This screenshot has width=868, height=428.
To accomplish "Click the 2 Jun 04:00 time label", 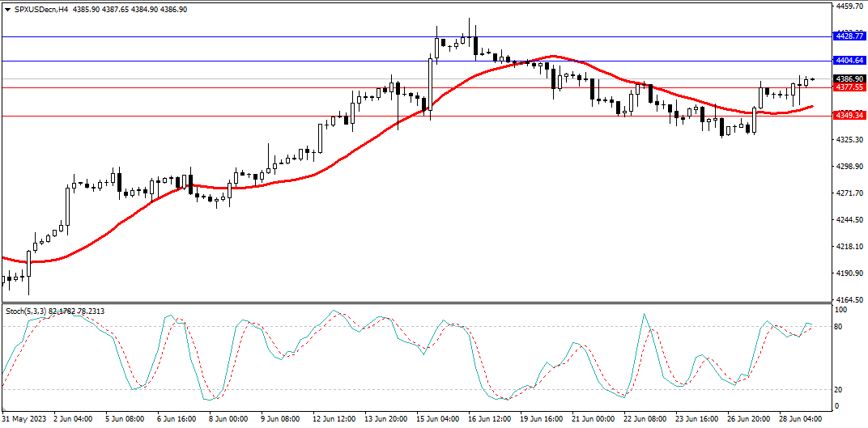I will (74, 419).
